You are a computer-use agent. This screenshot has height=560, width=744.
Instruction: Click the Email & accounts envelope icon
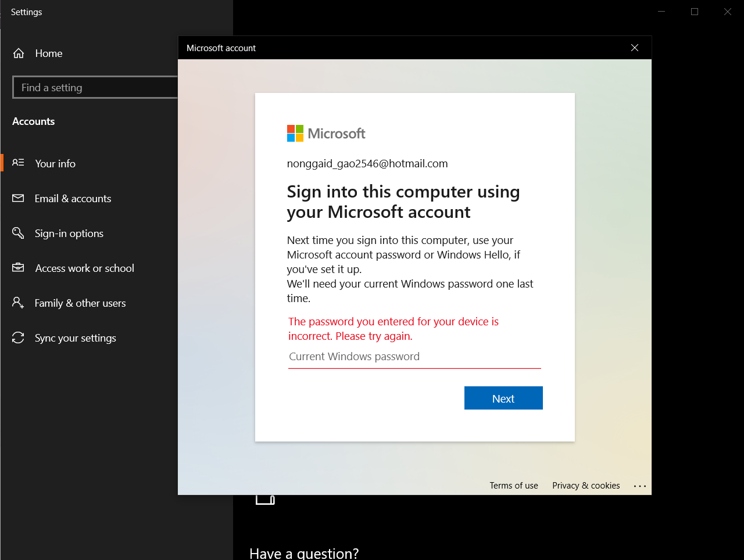pos(18,198)
